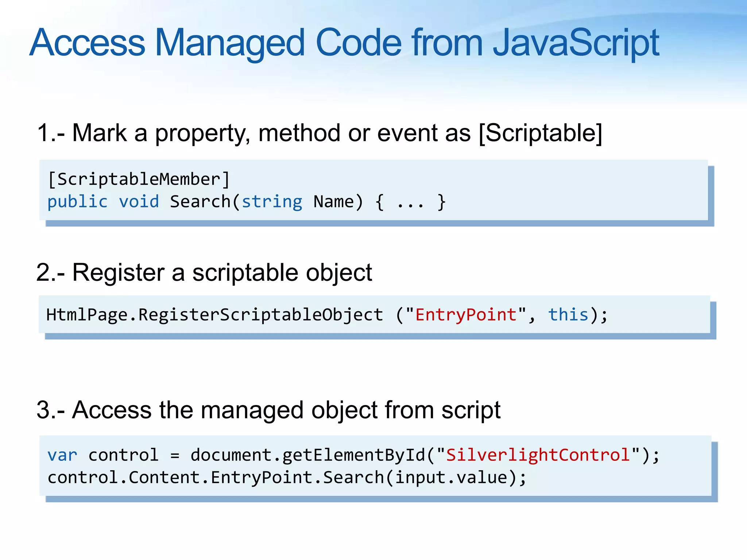
Task: Click 'HtmlPage.RegisterScriptableObject' in the code
Action: point(215,315)
